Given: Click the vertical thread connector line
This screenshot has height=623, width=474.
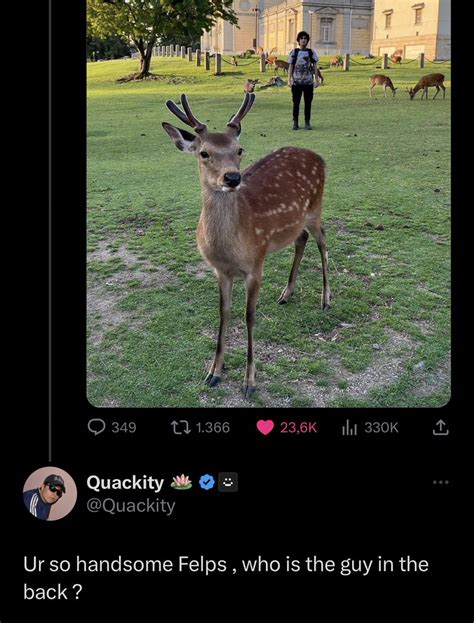Looking at the screenshot, I should tap(50, 230).
